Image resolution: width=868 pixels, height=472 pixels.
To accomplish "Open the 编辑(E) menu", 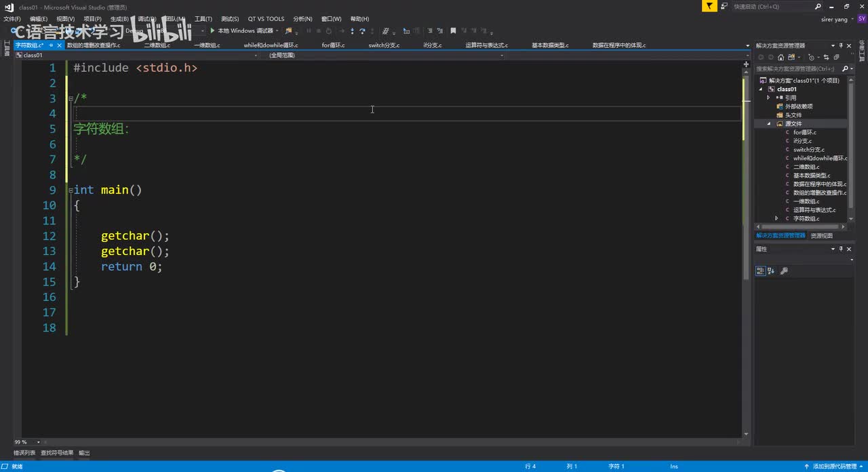I will coord(39,19).
